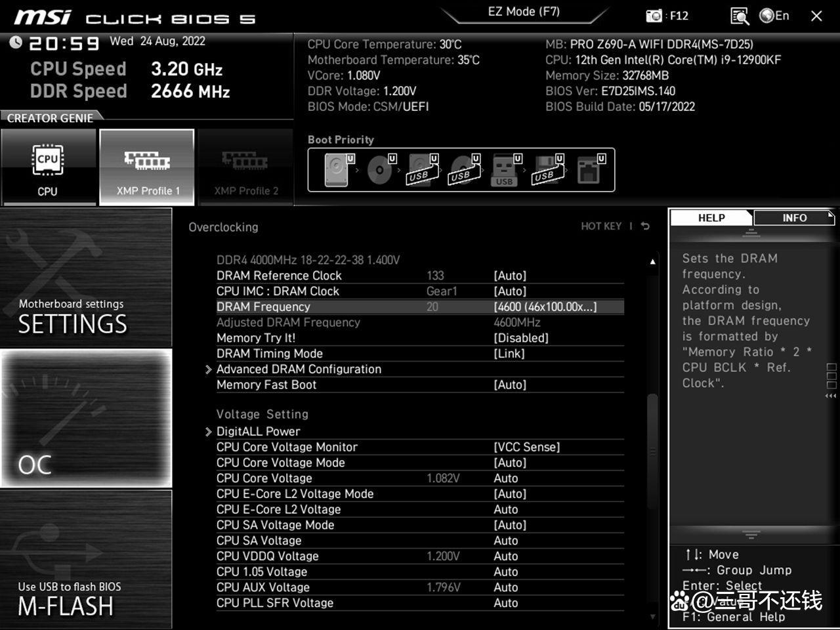Open the search magnifier icon in the top bar

point(739,16)
